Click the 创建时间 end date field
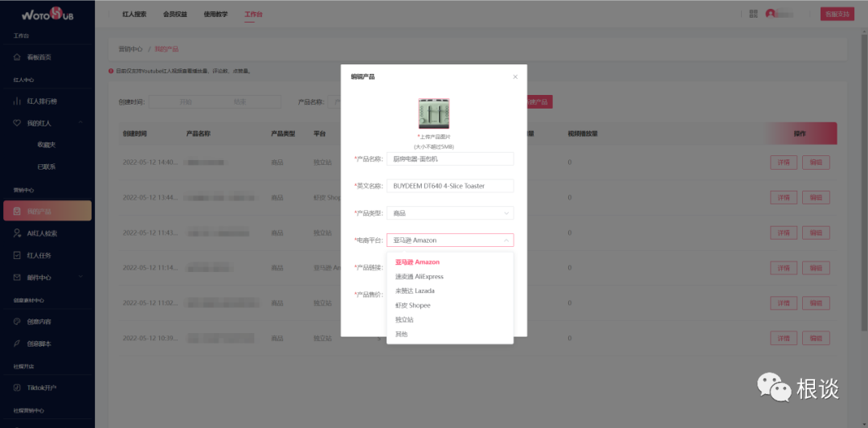 (x=240, y=102)
